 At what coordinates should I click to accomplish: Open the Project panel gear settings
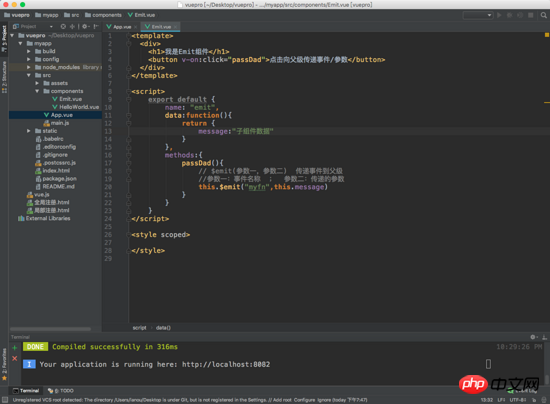tap(85, 26)
